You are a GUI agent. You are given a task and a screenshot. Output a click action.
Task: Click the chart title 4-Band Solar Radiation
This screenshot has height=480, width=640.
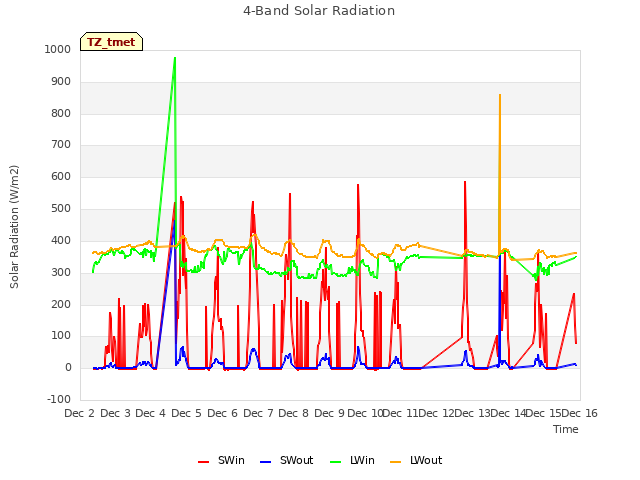tap(319, 11)
